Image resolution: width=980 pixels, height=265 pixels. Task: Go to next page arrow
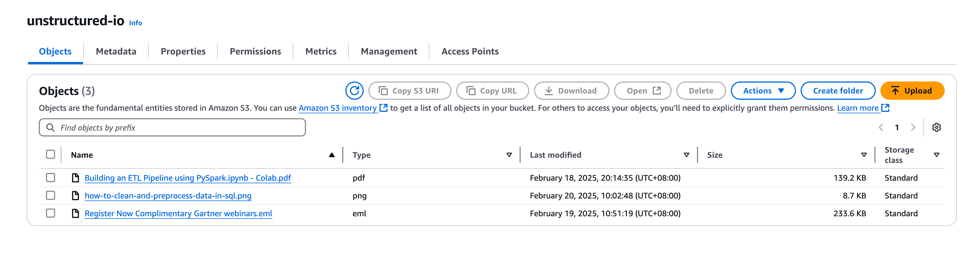tap(913, 127)
